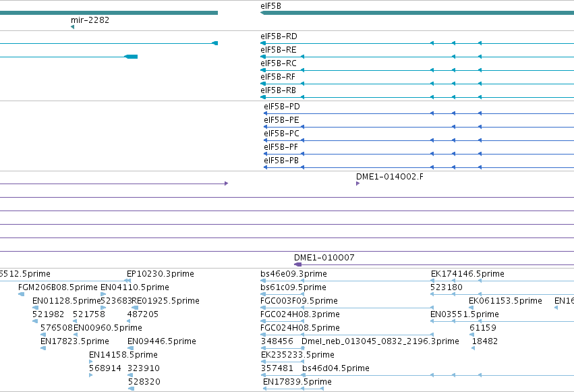Screen dimensions: 574x392
Task: Select EST EN14158.5prime
Action: 123,355
